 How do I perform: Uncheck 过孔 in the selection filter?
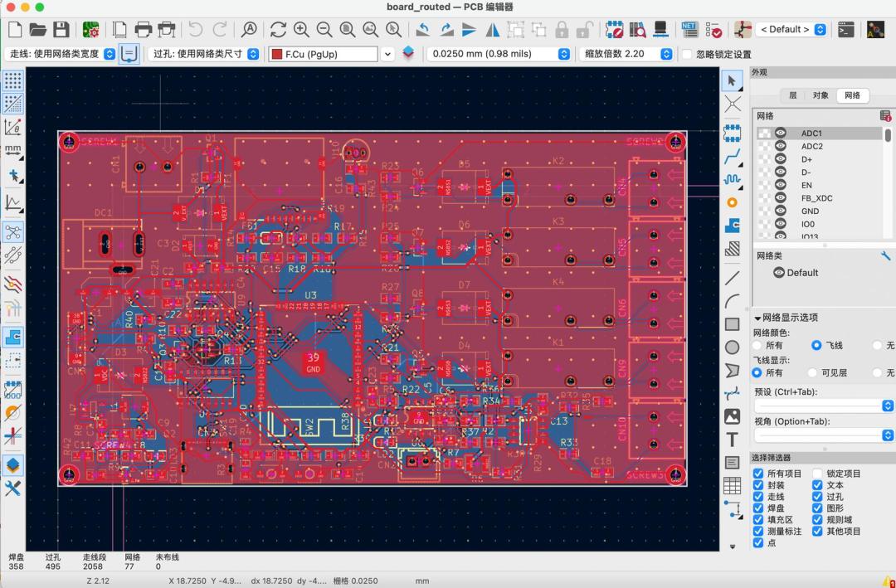pos(817,497)
